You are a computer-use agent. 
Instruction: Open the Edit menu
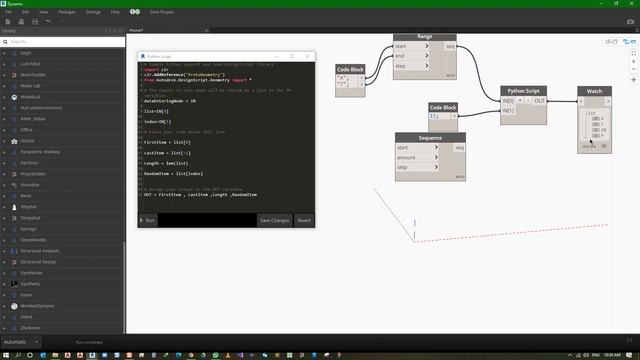(x=25, y=12)
